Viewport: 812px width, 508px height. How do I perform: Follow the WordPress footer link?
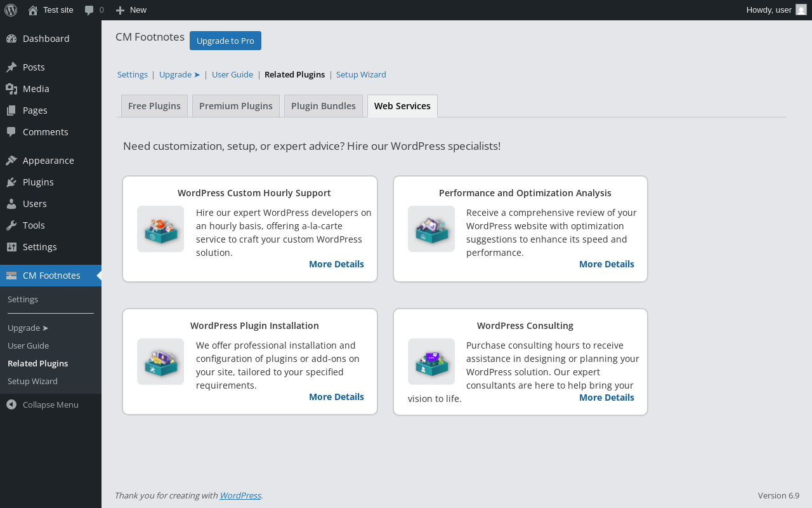click(x=240, y=495)
